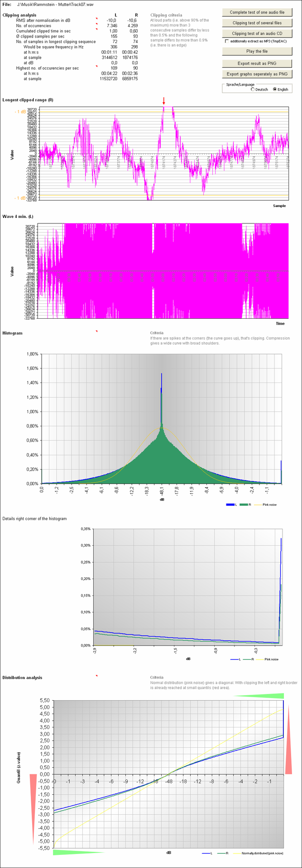Viewport: 302px width, 868px height.
Task: Click red comment marker beside No. of occurencies
Action: [x=96, y=24]
